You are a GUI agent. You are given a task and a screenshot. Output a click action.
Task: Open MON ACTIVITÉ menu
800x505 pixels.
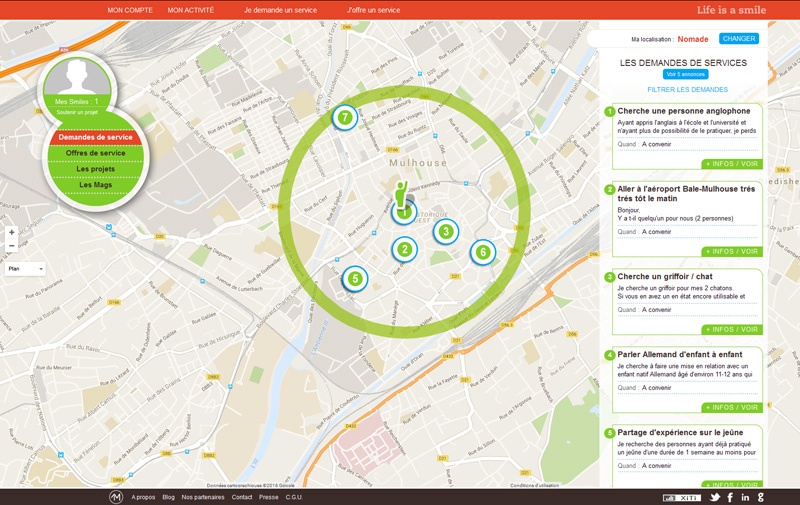click(191, 10)
